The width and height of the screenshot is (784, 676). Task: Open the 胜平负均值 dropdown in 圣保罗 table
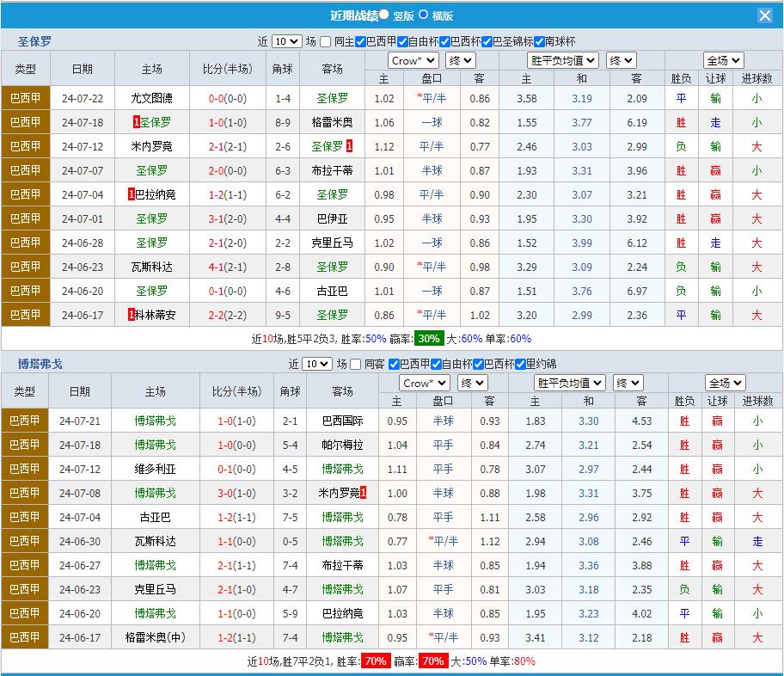click(563, 60)
